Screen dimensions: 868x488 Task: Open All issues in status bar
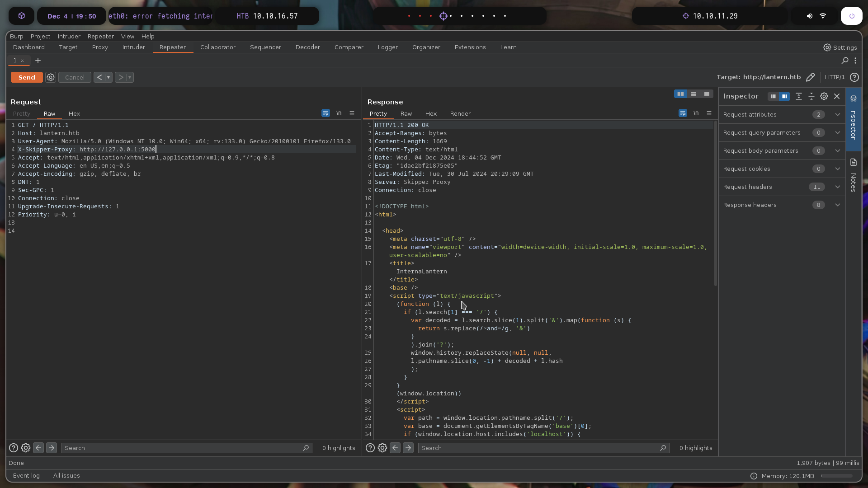[x=66, y=475]
